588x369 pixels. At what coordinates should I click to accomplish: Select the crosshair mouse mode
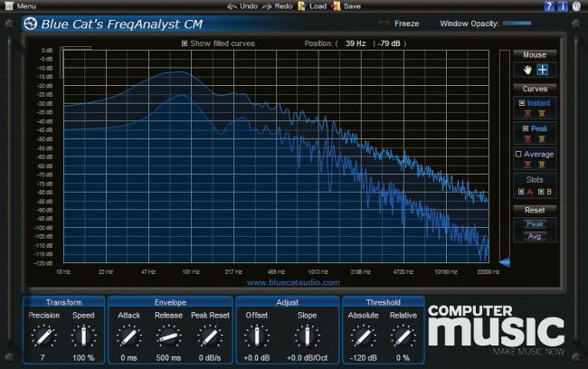coord(542,70)
